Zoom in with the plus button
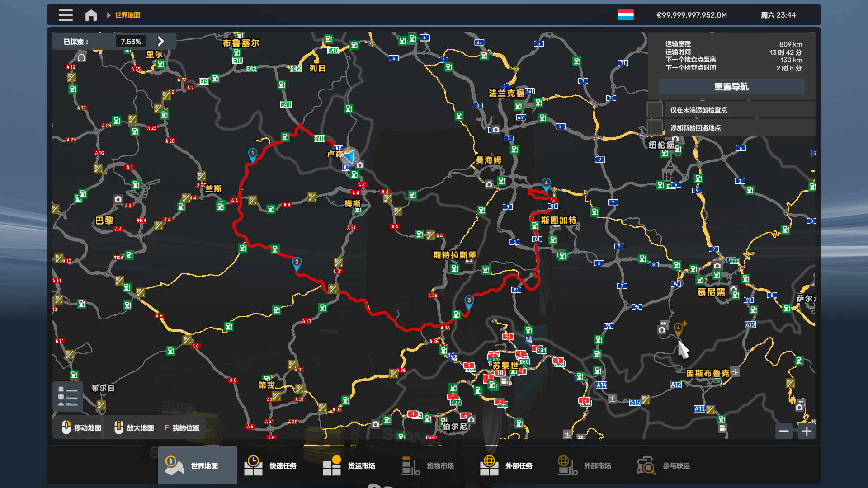 click(807, 431)
